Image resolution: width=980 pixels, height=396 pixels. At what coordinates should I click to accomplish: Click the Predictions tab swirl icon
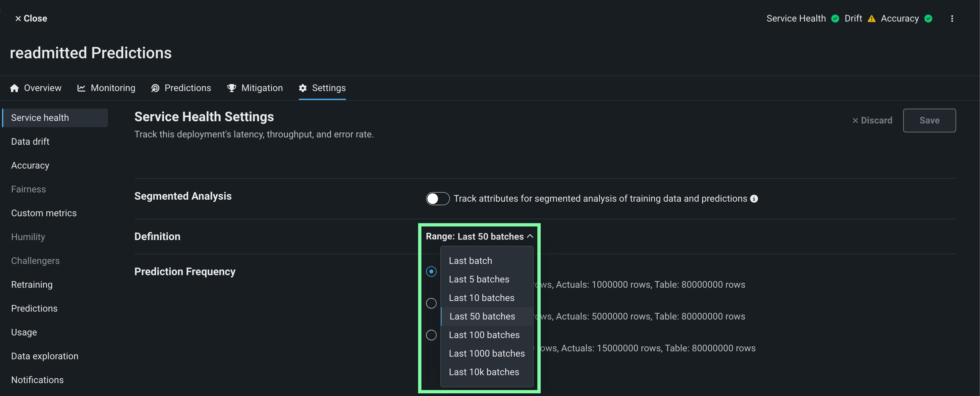pos(155,88)
